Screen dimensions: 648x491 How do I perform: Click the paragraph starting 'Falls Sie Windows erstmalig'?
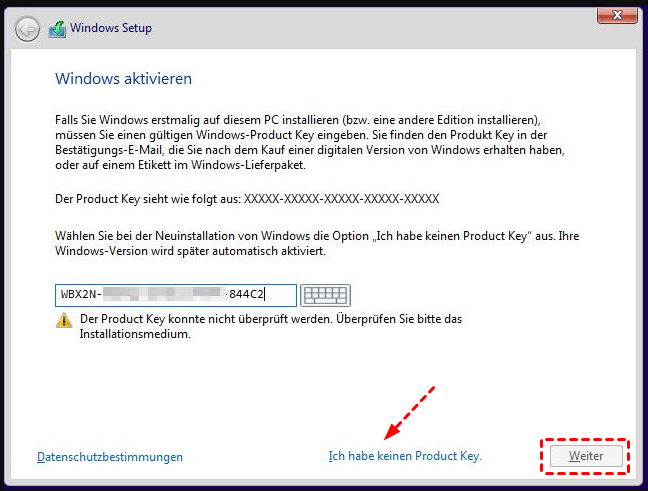pyautogui.click(x=310, y=143)
